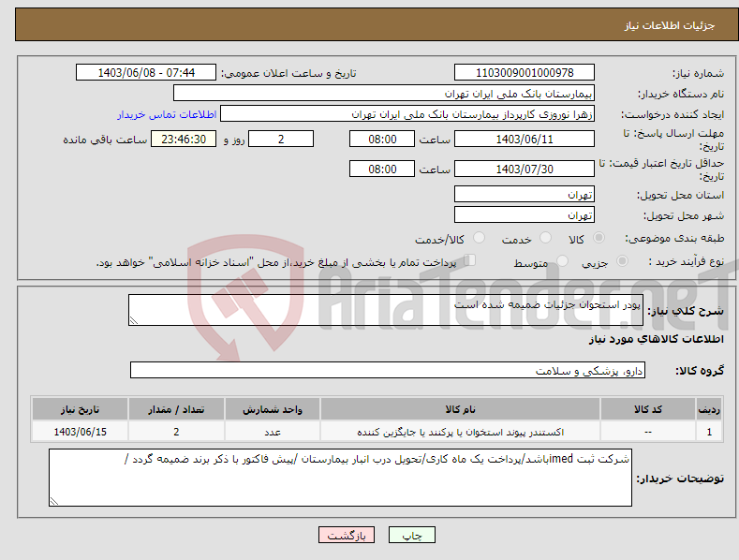Click the نام کالا column header
Viewport: 739px width, 560px height.
coord(460,409)
